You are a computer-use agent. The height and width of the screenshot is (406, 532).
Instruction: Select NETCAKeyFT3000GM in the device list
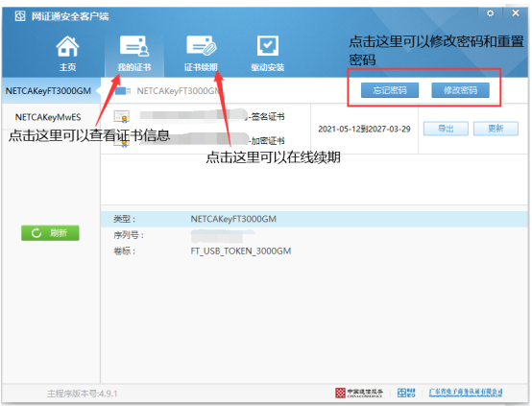coord(48,91)
